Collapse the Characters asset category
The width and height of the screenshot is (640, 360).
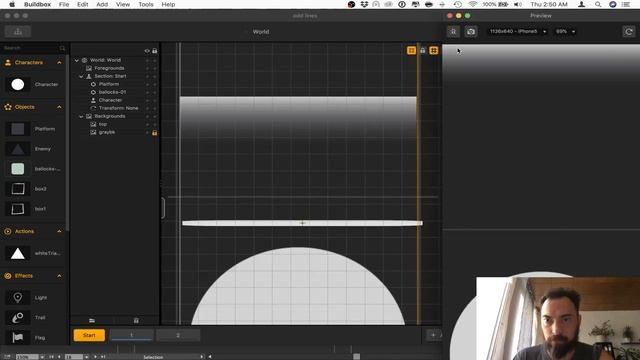click(x=60, y=63)
